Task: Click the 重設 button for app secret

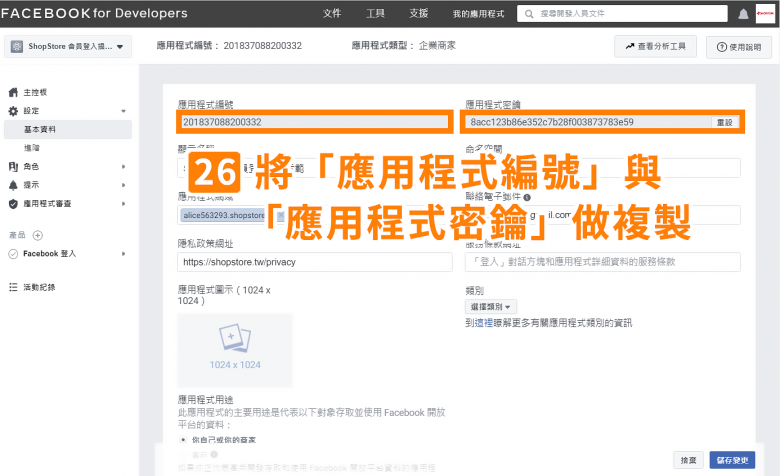Action: [x=725, y=122]
